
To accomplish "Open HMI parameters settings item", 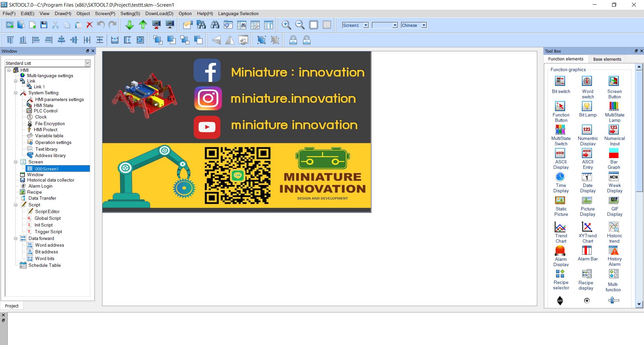I will [x=59, y=99].
